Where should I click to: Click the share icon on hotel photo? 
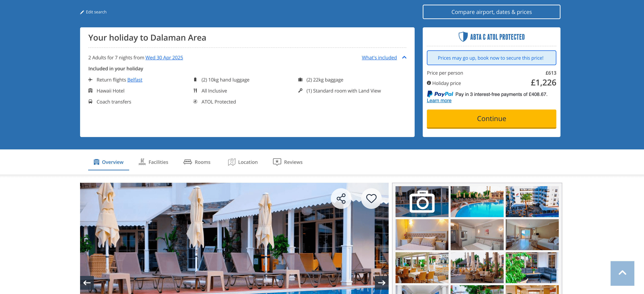[341, 199]
